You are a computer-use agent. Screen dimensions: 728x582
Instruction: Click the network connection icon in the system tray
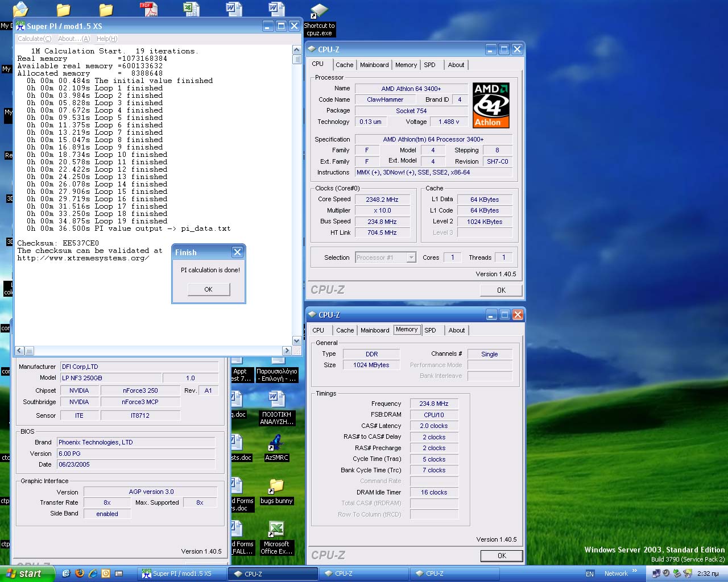pyautogui.click(x=656, y=573)
